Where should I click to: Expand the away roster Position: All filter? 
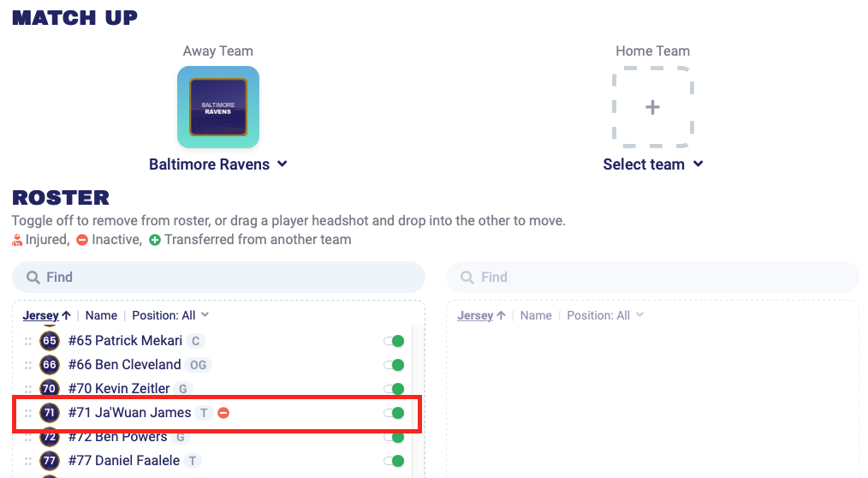[170, 315]
